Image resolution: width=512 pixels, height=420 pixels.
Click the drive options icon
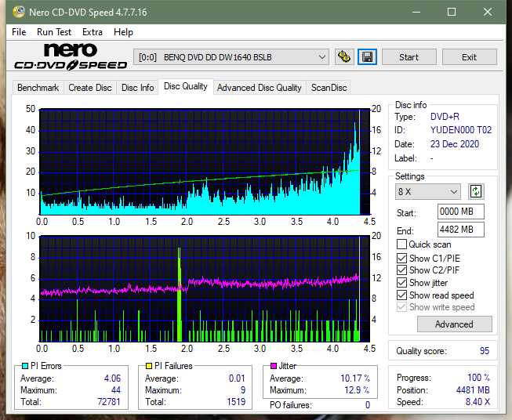pos(344,57)
